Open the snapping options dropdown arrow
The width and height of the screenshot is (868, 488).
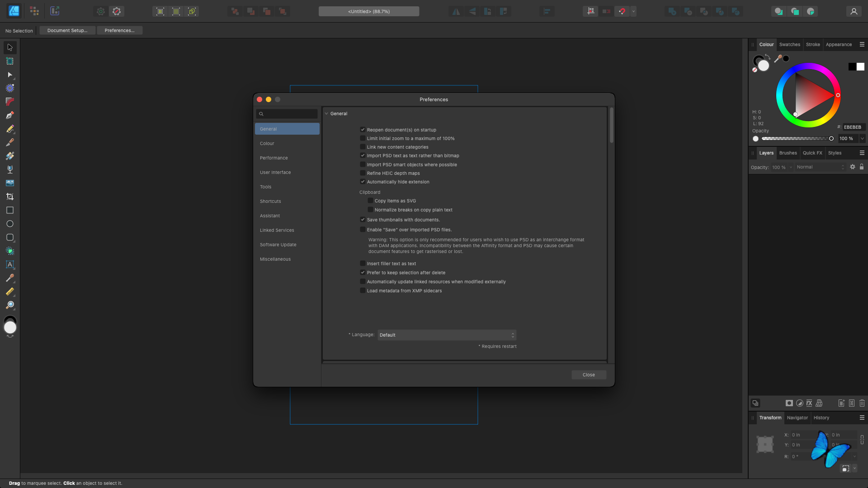pyautogui.click(x=633, y=11)
